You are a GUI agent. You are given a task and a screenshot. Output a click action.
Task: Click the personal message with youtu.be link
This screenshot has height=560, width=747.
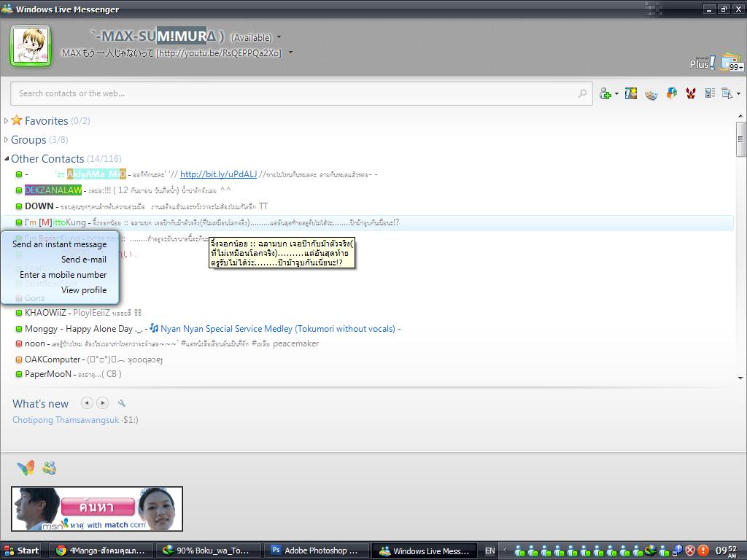coord(171,52)
